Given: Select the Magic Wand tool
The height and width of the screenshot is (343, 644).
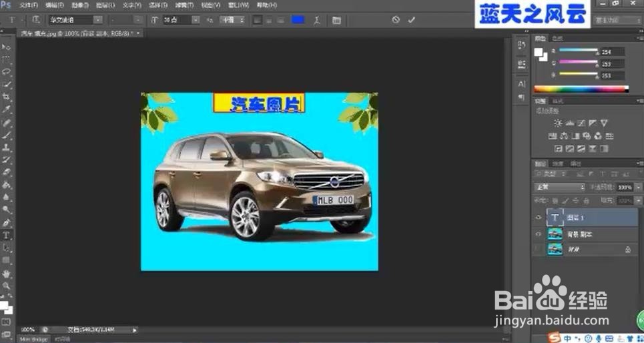Looking at the screenshot, I should click(7, 85).
